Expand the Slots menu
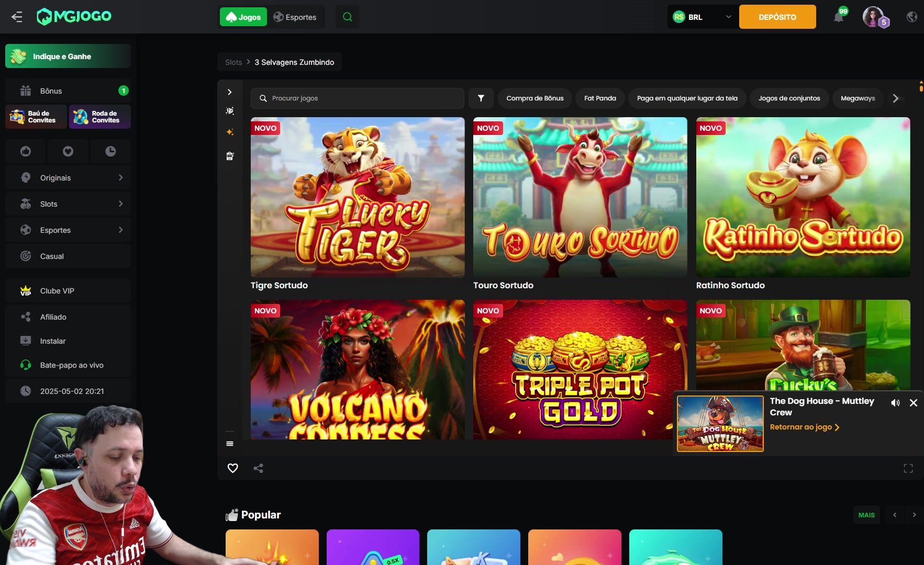The width and height of the screenshot is (924, 565). (x=68, y=204)
